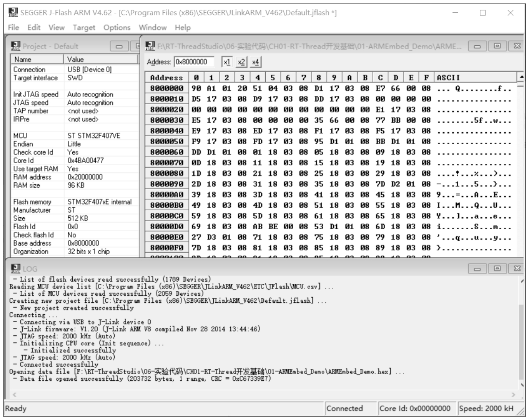Set hex view to x4 byte width
The height and width of the screenshot is (420, 529).
255,62
